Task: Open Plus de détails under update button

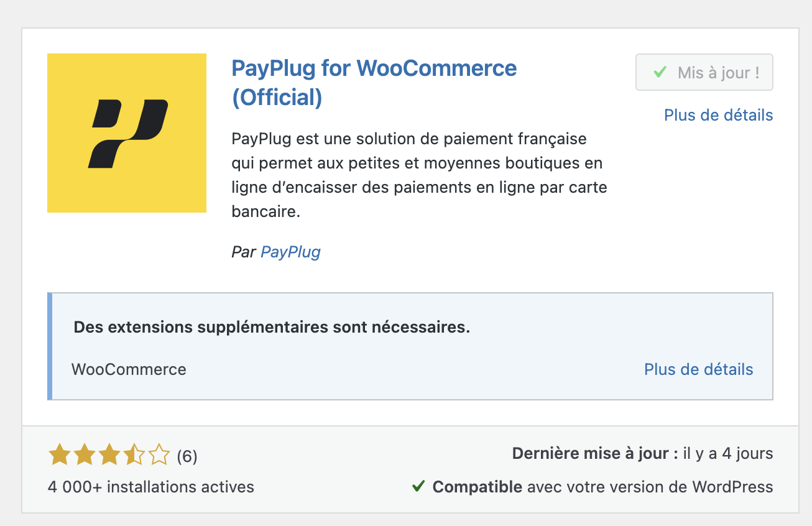Action: point(718,115)
